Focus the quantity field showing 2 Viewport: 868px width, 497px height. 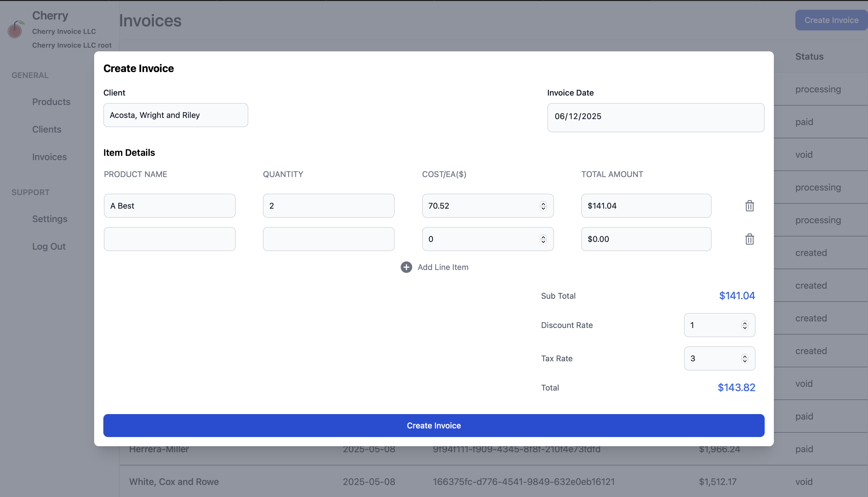point(328,206)
